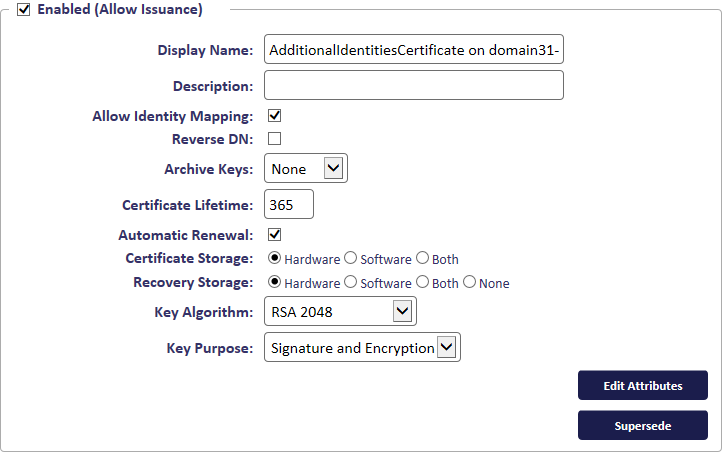
Task: Select Both for Recovery Storage
Action: 422,282
